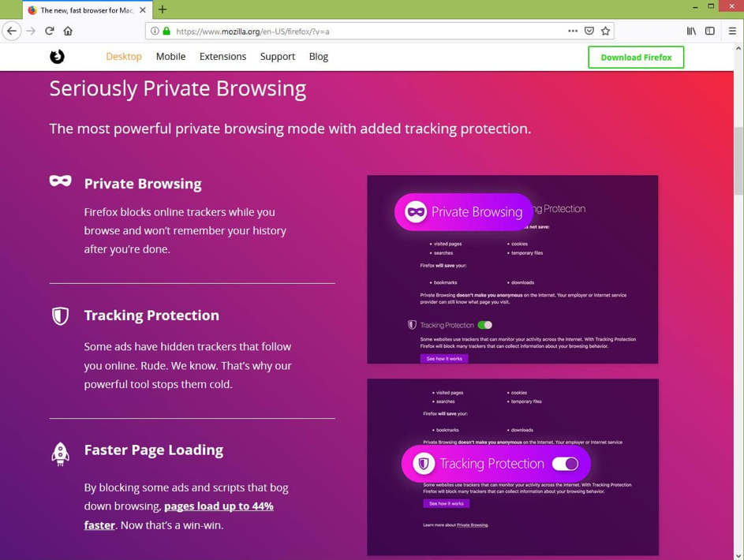Screen dimensions: 744x560
Task: Reload the current page
Action: pyautogui.click(x=49, y=30)
